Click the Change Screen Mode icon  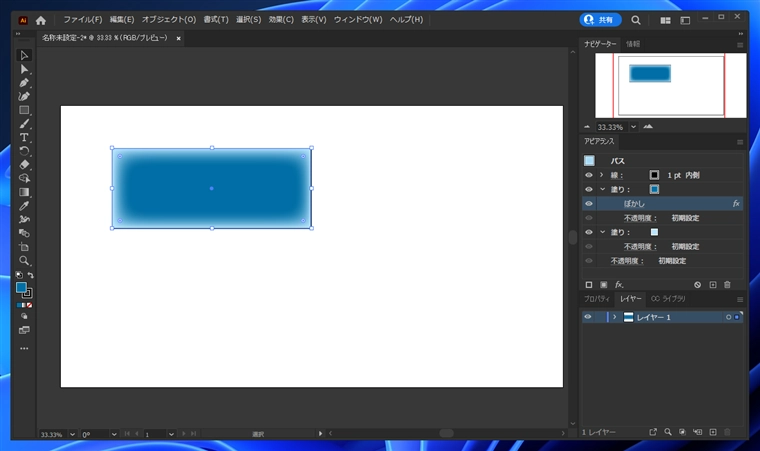24,330
